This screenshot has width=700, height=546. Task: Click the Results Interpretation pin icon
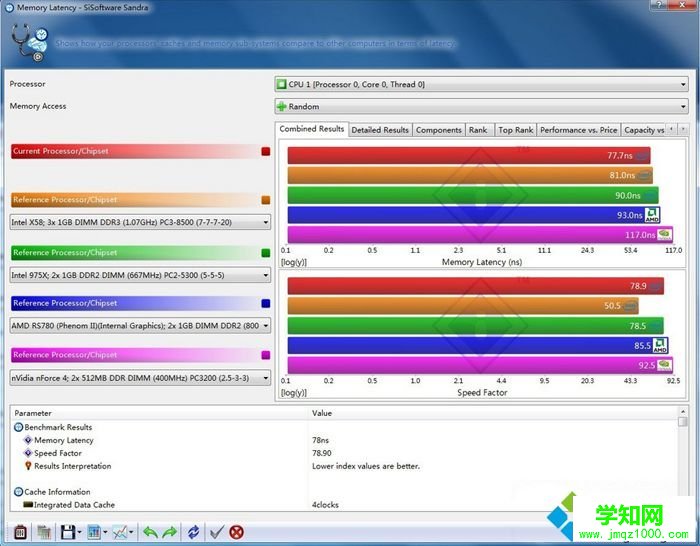[x=28, y=466]
